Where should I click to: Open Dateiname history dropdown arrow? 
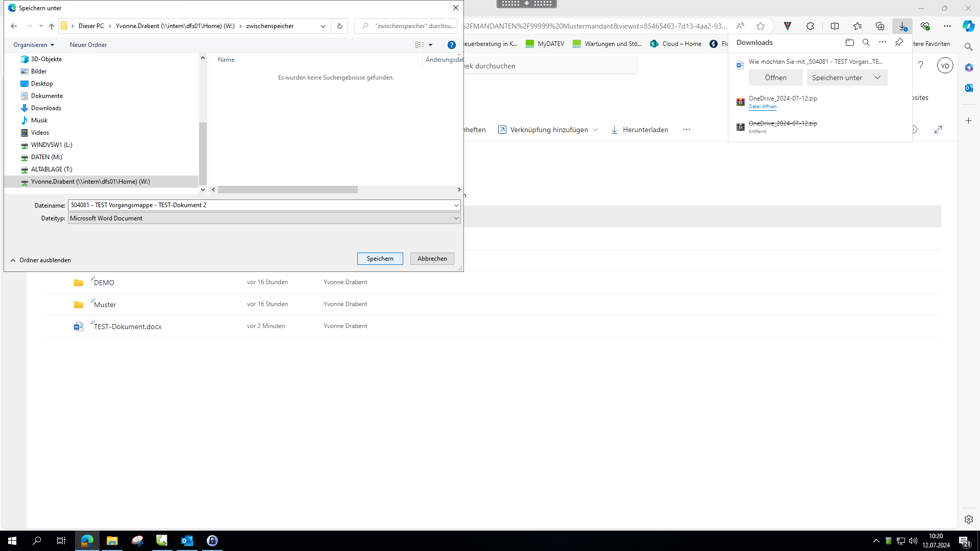456,205
